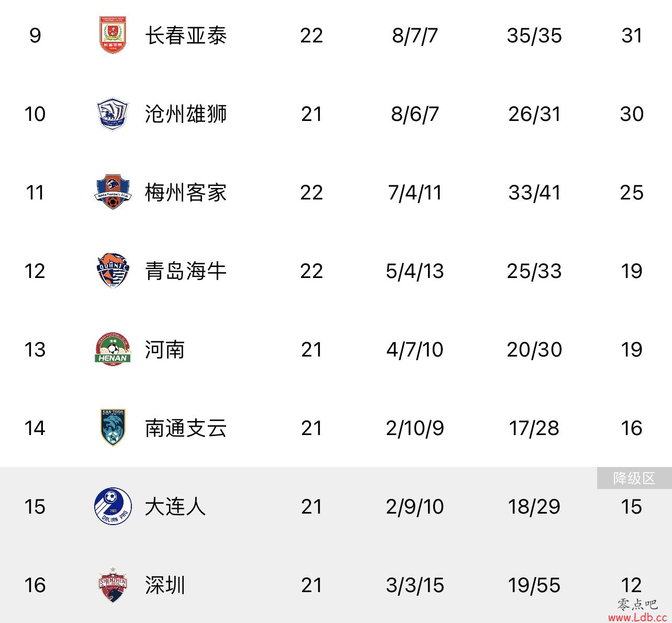The width and height of the screenshot is (672, 623).
Task: Click the www.Ldb.cc watermark link
Action: tap(637, 617)
